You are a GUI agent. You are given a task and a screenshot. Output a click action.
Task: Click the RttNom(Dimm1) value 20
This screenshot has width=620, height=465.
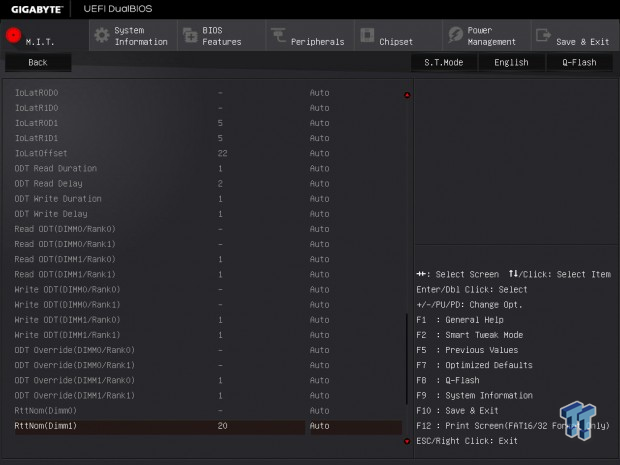tap(222, 426)
